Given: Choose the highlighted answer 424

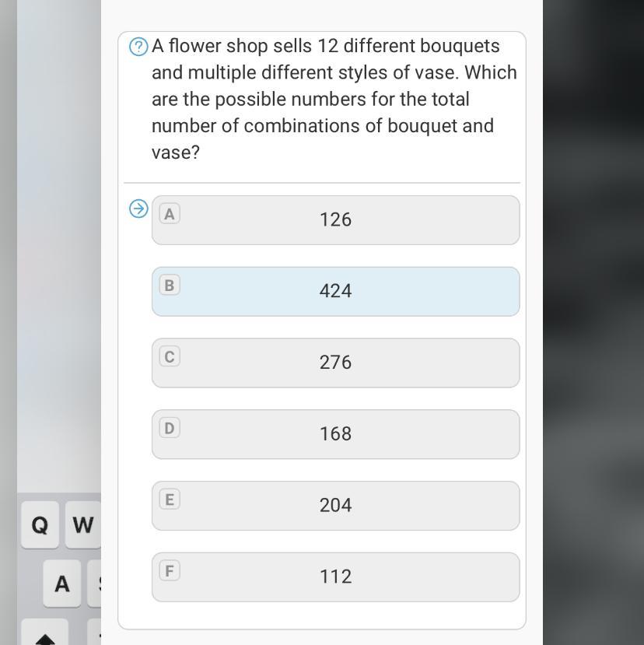Looking at the screenshot, I should 335,292.
